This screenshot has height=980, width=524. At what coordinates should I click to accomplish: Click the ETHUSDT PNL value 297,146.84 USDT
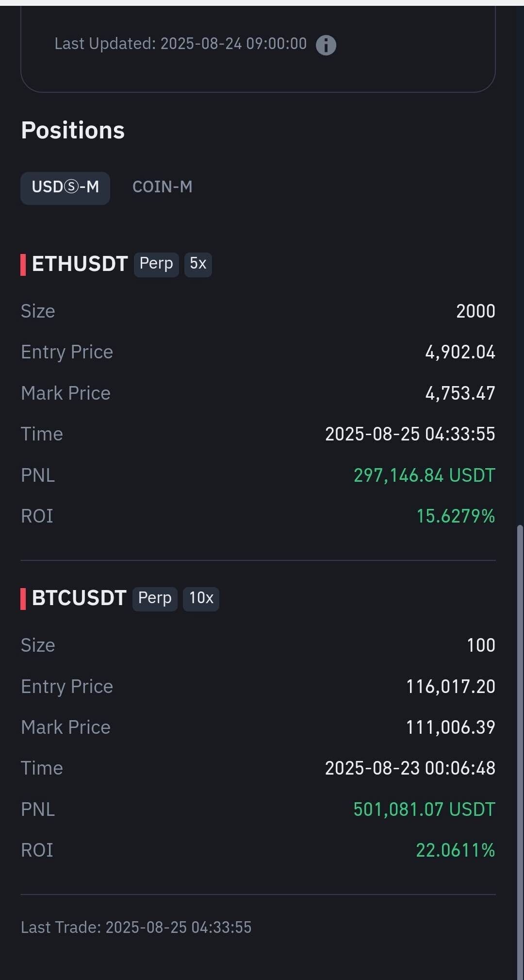[424, 475]
